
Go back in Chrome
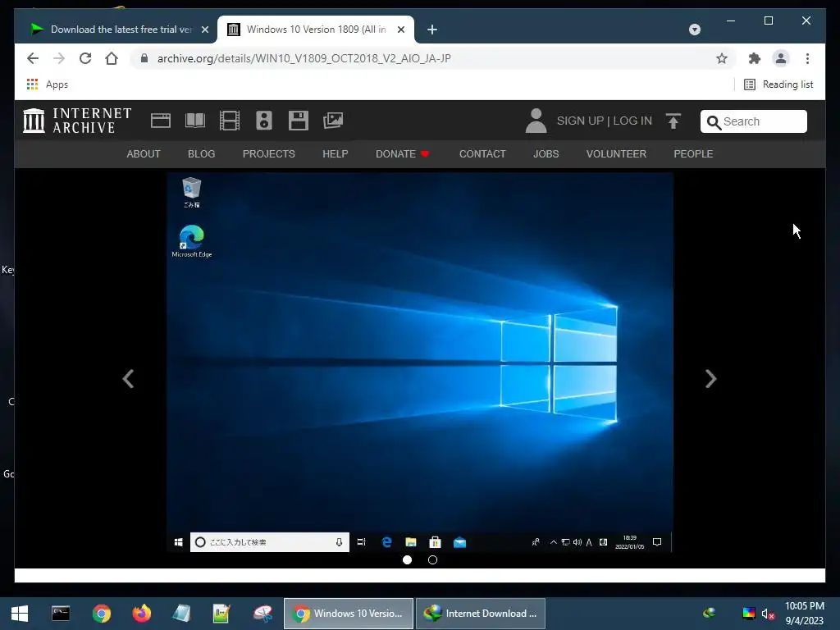click(33, 58)
